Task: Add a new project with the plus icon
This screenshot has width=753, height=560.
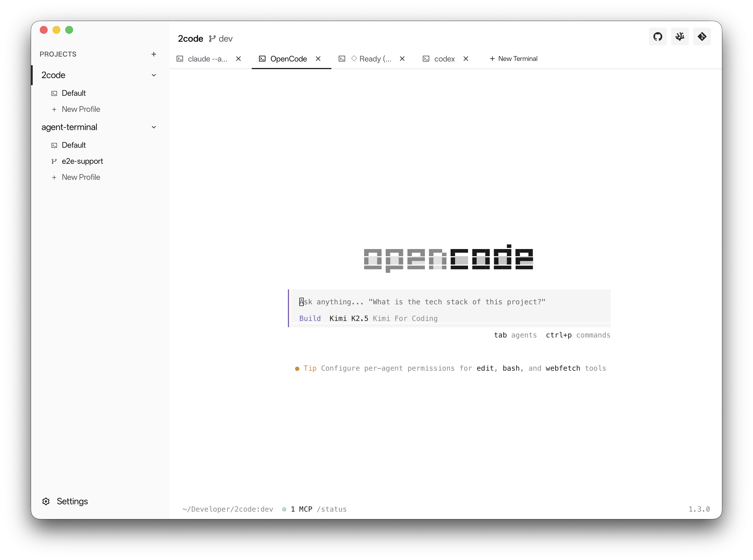Action: pyautogui.click(x=154, y=54)
